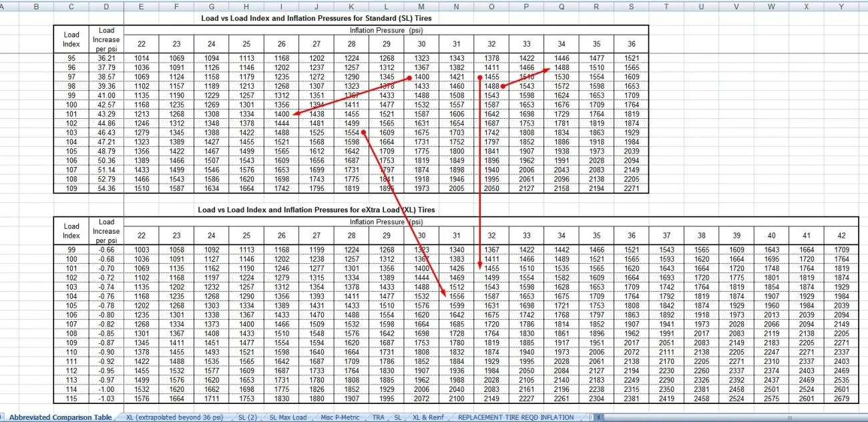This screenshot has width=868, height=422.
Task: Select cell 2005 in SL load index 109 row
Action: click(456, 189)
